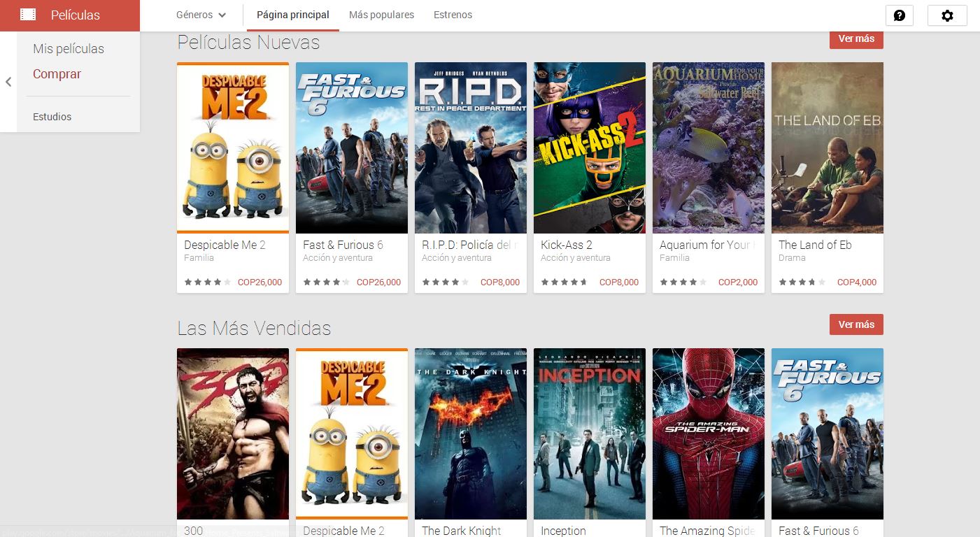Buy Kick-Ass 2 for COP8,000
The height and width of the screenshot is (537, 980).
(619, 282)
